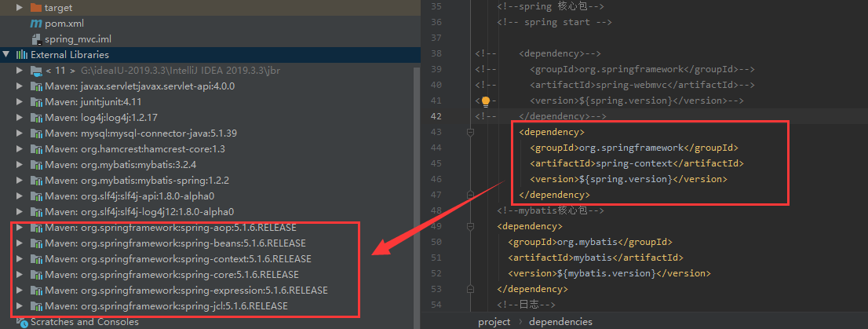The height and width of the screenshot is (329, 868).
Task: Click library icon of spring-expression:5.1.6.RELEASE
Action: [36, 291]
